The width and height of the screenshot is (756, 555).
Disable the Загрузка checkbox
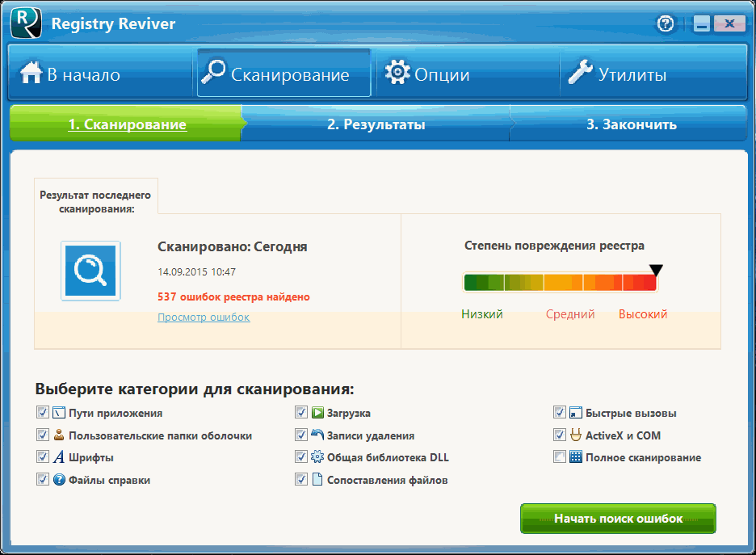(300, 412)
